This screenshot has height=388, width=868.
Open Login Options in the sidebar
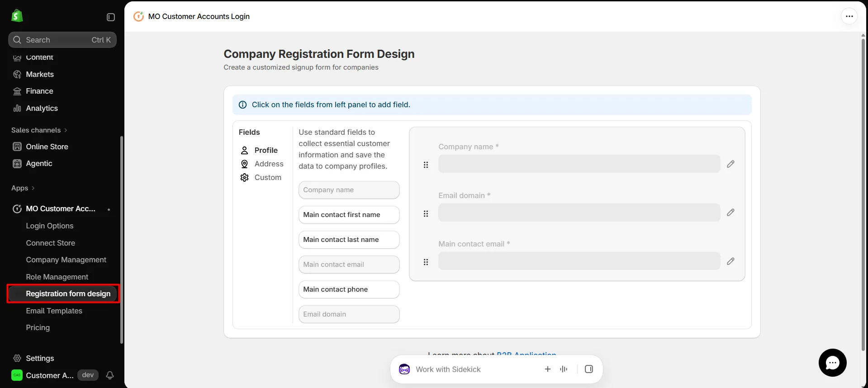coord(50,226)
